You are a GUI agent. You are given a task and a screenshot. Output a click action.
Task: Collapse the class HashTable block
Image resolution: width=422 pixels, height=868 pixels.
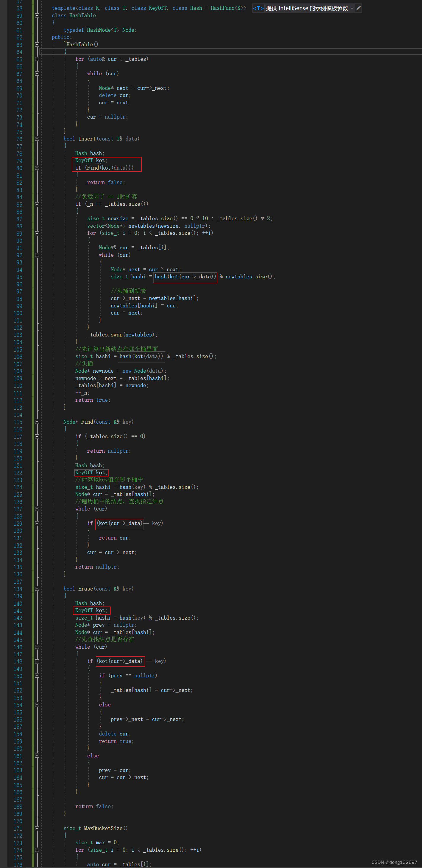tap(37, 15)
